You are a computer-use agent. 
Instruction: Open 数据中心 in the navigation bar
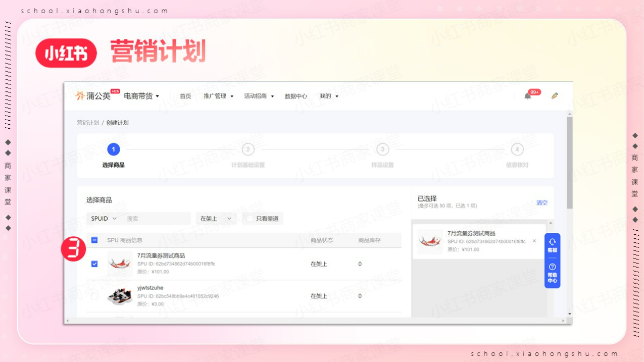(296, 96)
